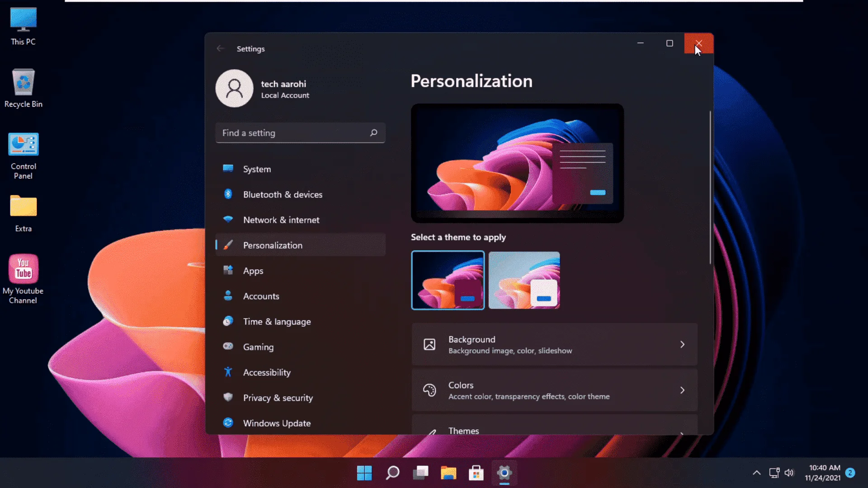This screenshot has width=868, height=488.
Task: Go to Bluetooth & devices settings
Action: [300, 194]
